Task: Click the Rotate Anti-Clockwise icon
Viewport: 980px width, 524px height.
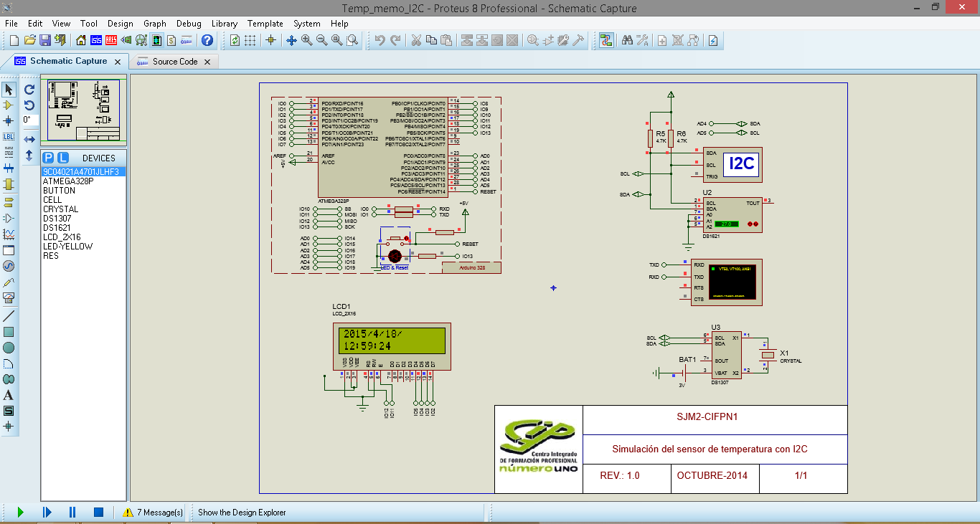Action: pos(29,105)
